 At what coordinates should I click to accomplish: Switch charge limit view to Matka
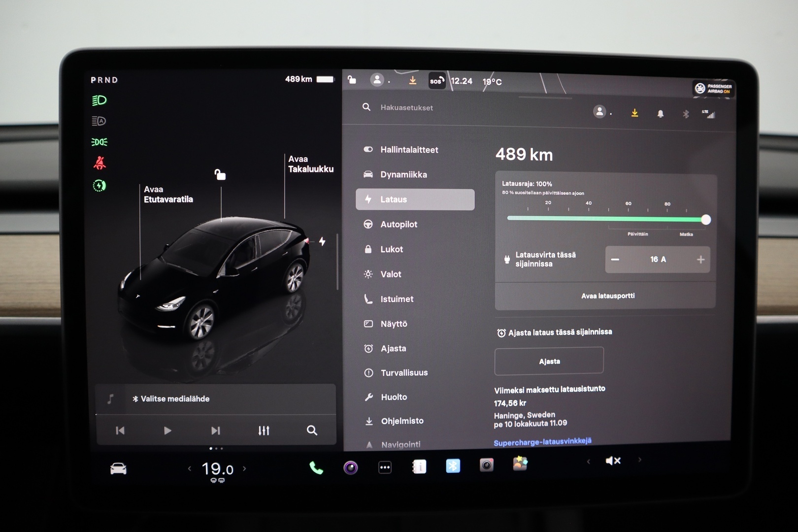688,234
